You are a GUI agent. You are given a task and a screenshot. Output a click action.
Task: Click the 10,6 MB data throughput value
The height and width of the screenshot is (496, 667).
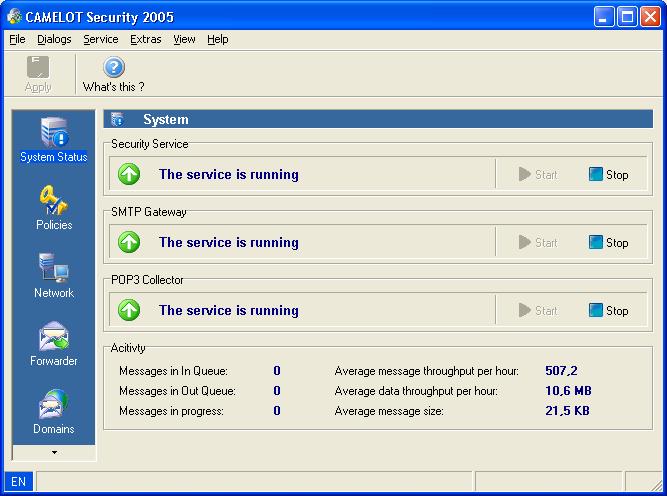tap(568, 391)
